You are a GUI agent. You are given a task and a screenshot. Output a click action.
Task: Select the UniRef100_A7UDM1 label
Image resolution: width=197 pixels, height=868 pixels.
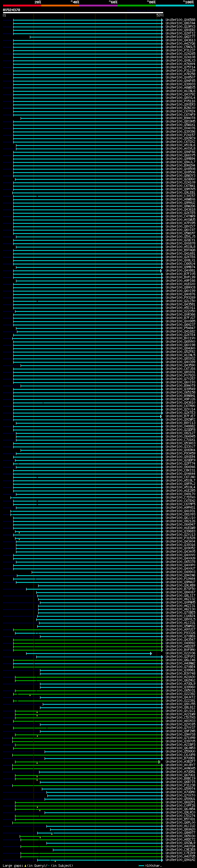pyautogui.click(x=180, y=772)
